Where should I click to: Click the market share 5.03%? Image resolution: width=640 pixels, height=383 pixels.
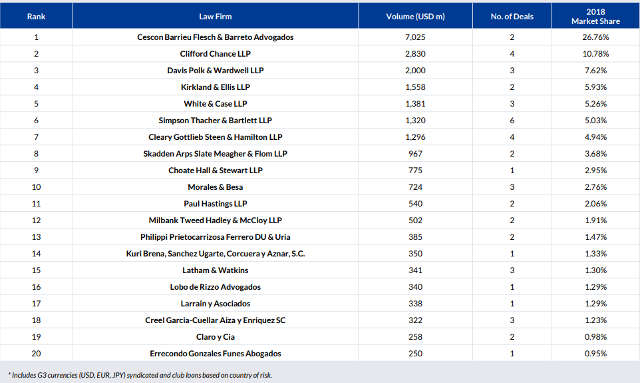596,120
